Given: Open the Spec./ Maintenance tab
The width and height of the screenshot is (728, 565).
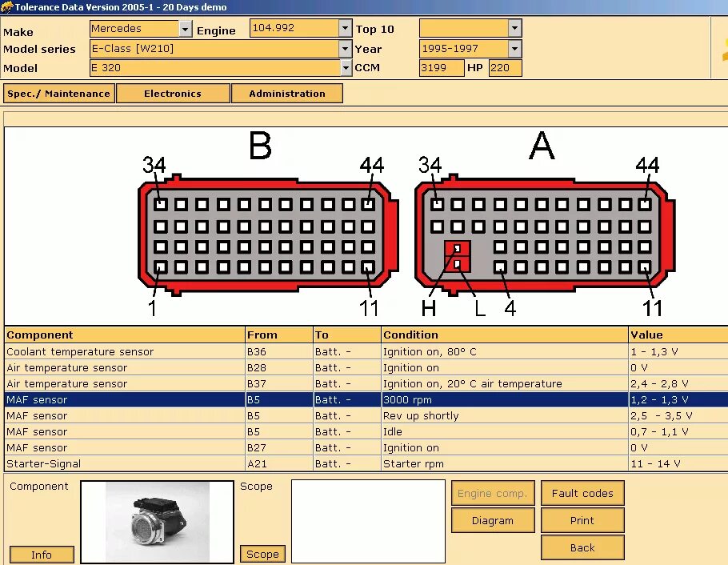Looking at the screenshot, I should [59, 94].
